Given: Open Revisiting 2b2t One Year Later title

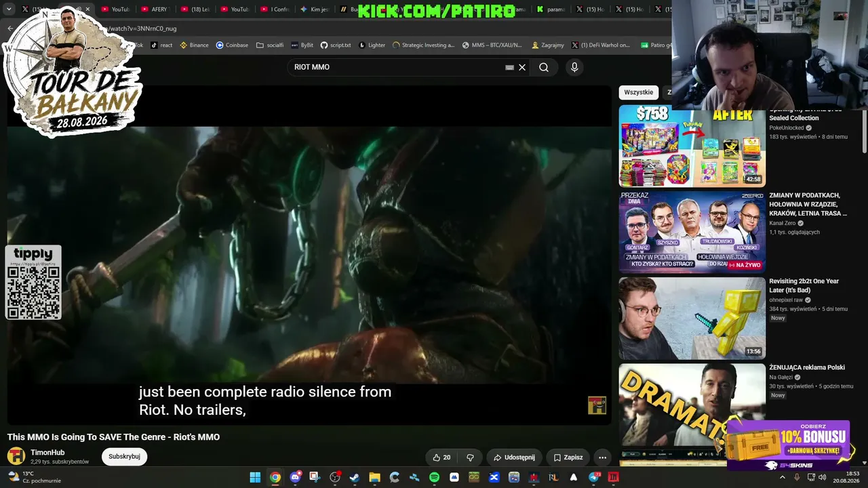Looking at the screenshot, I should coord(804,285).
